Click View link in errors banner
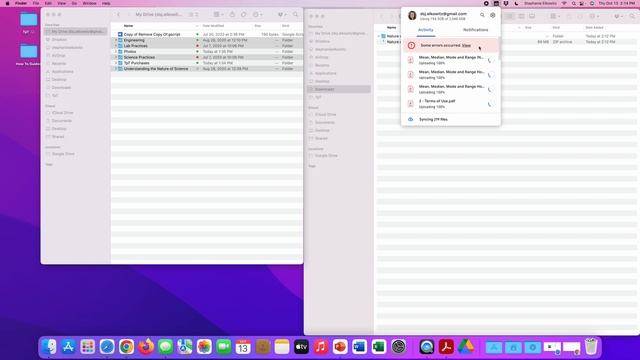Image resolution: width=640 pixels, height=360 pixels. coord(466,45)
